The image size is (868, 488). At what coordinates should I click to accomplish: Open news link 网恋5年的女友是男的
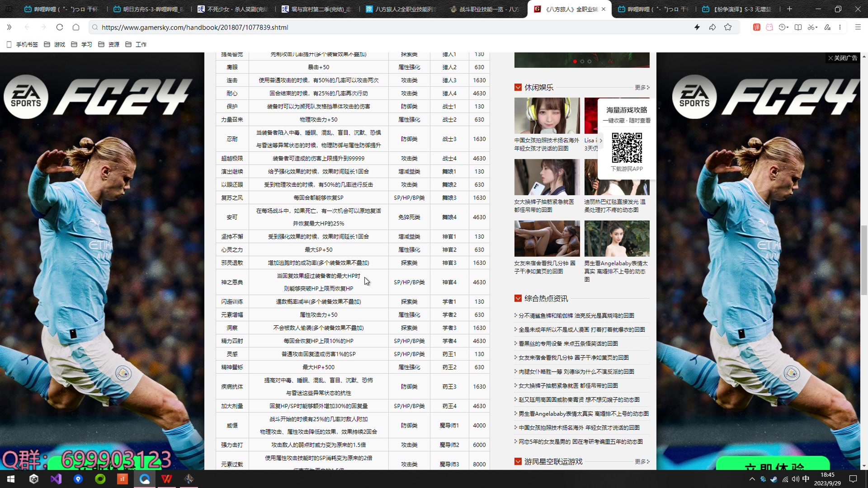click(580, 442)
